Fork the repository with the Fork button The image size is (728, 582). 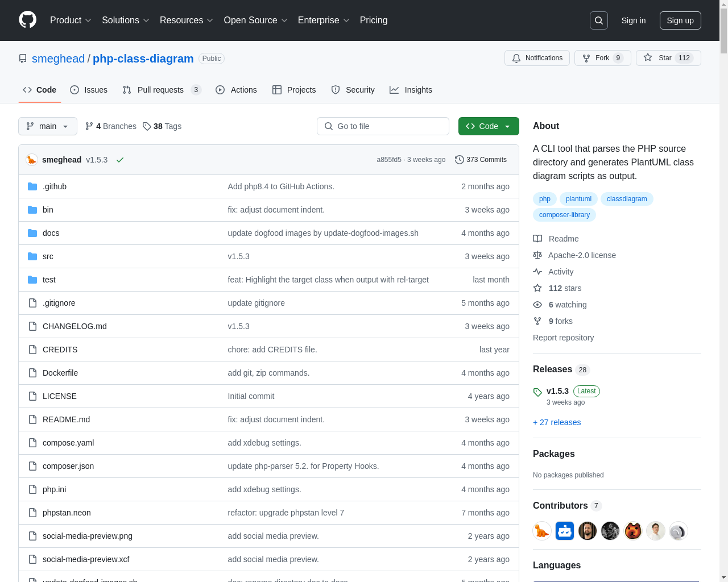click(x=603, y=58)
